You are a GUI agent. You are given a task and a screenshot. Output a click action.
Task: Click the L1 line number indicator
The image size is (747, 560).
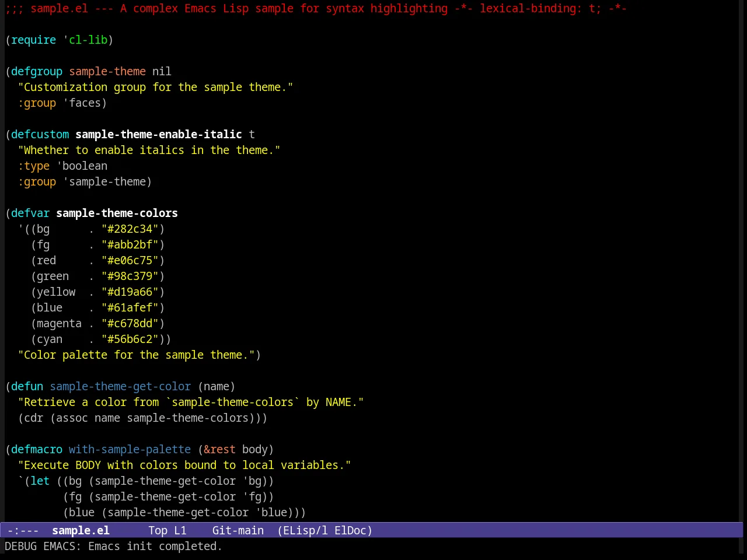click(x=180, y=530)
